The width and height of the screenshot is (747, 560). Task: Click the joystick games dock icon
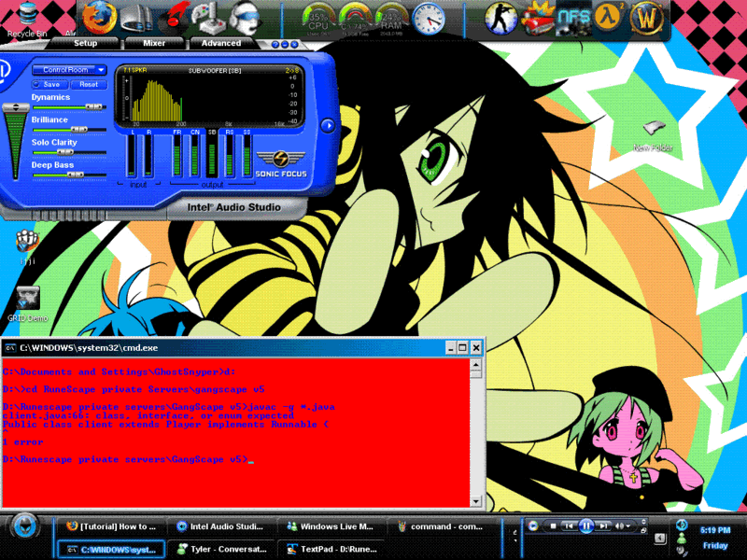[208, 17]
